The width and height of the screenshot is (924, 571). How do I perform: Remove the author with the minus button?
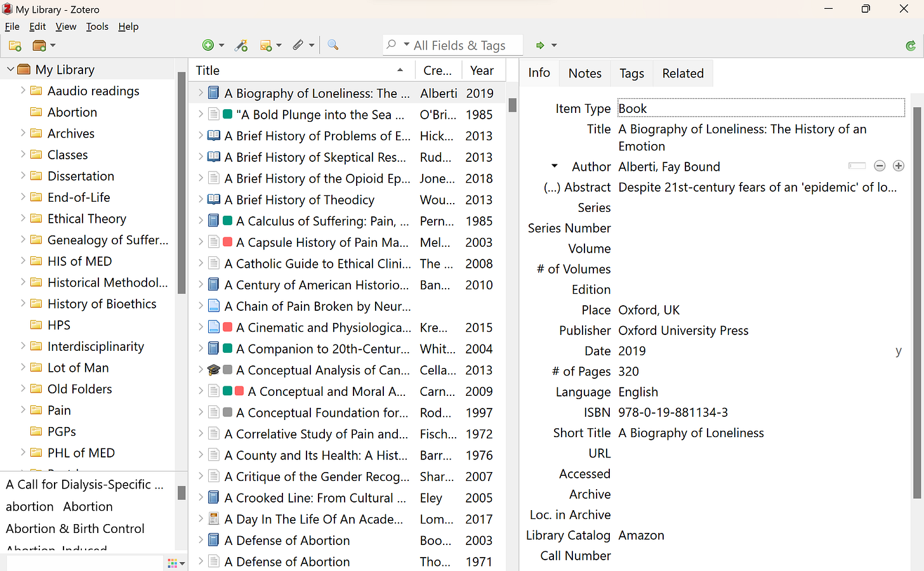[x=880, y=166]
